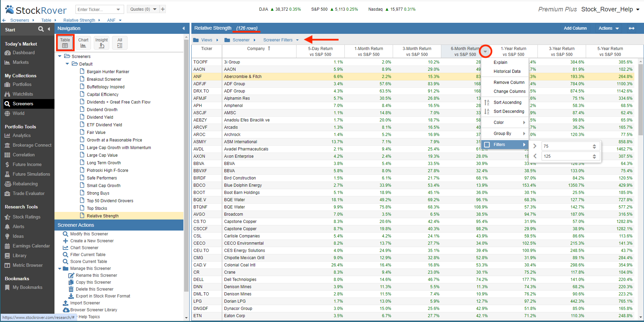
Task: Collapse the Navigation panel arrow
Action: click(x=183, y=28)
